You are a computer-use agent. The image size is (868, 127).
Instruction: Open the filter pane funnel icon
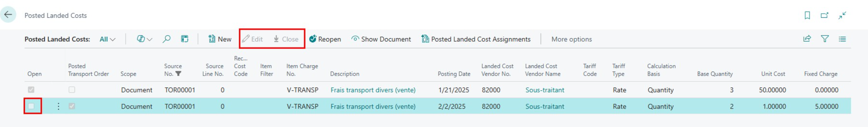tap(825, 39)
